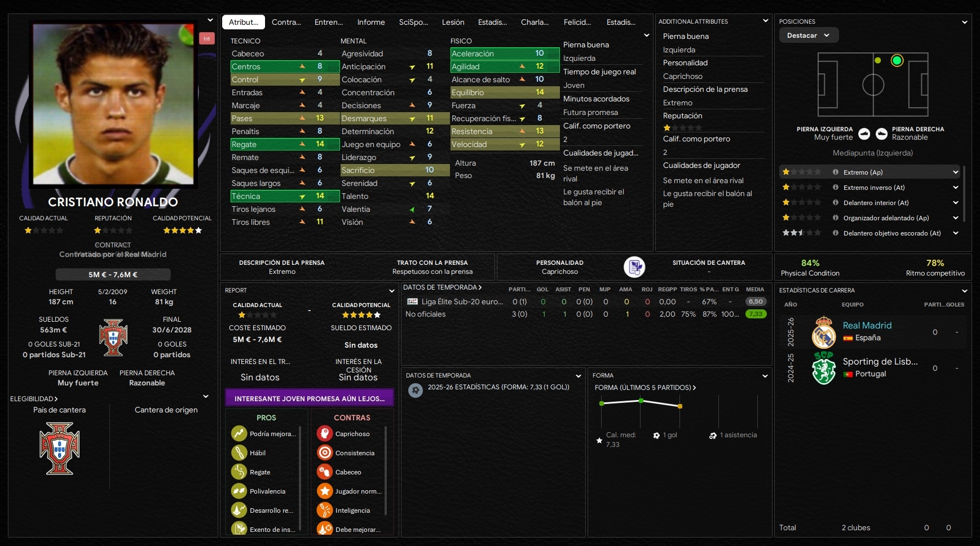Image resolution: width=980 pixels, height=546 pixels.
Task: Click the CONTRAS list scrollbar
Action: [x=386, y=470]
